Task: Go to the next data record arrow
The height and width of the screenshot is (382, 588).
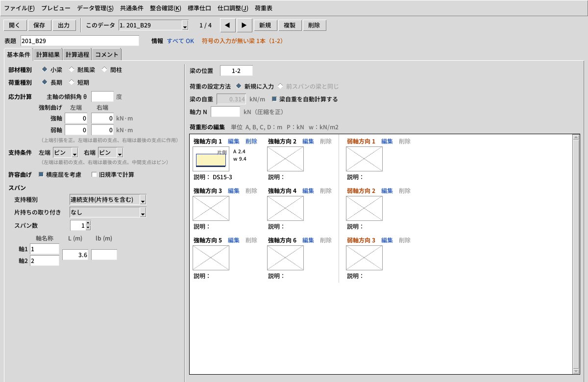Action: click(x=245, y=25)
